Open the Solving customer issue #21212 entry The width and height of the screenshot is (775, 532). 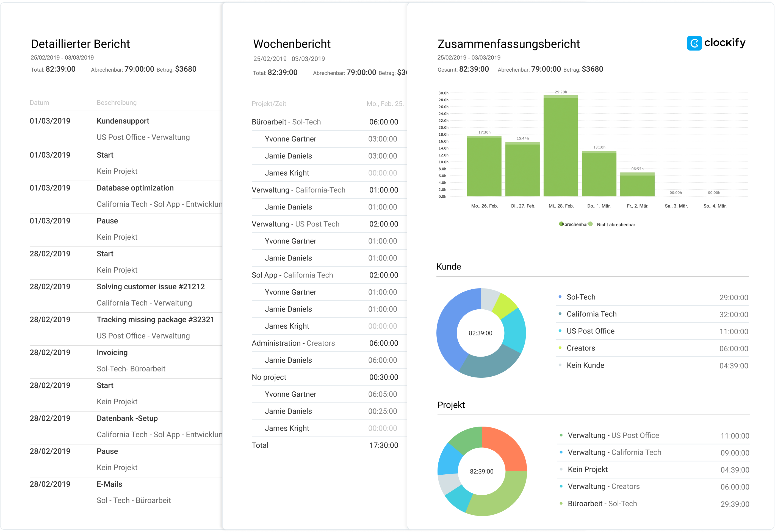150,287
